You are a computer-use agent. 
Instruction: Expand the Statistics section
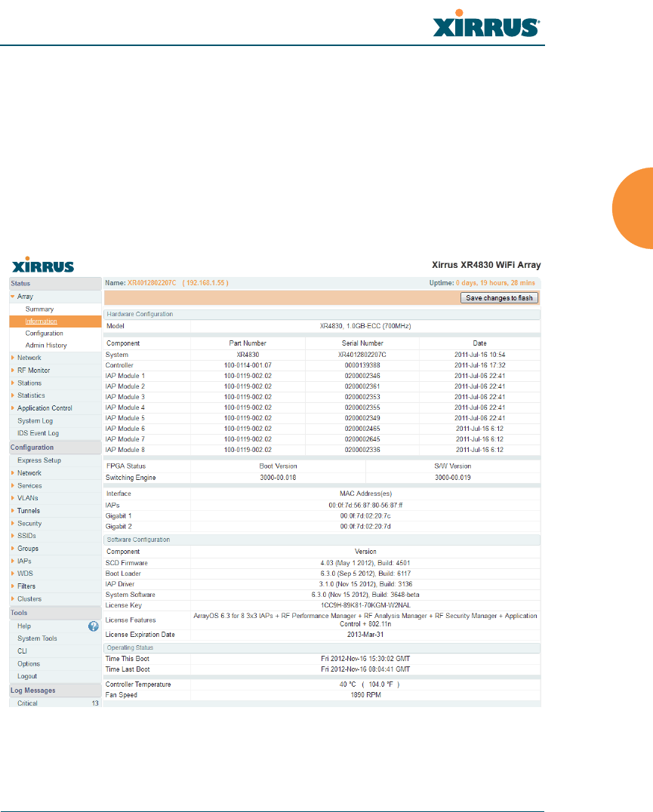click(x=12, y=395)
